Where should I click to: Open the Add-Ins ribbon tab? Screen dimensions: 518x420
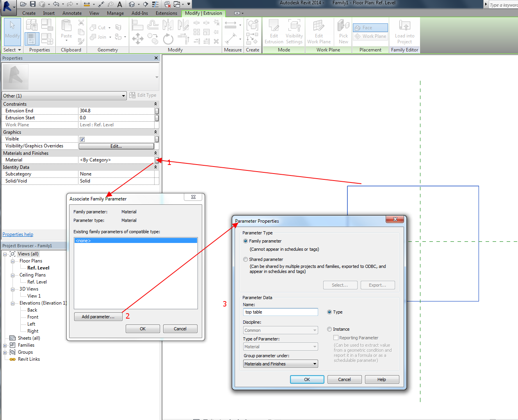pyautogui.click(x=140, y=13)
